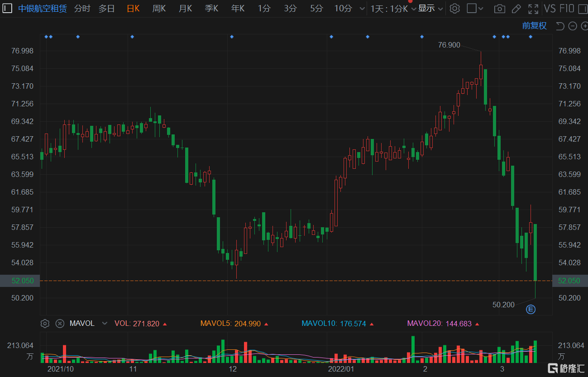Expand the MAVOL indicator selector

click(105, 324)
